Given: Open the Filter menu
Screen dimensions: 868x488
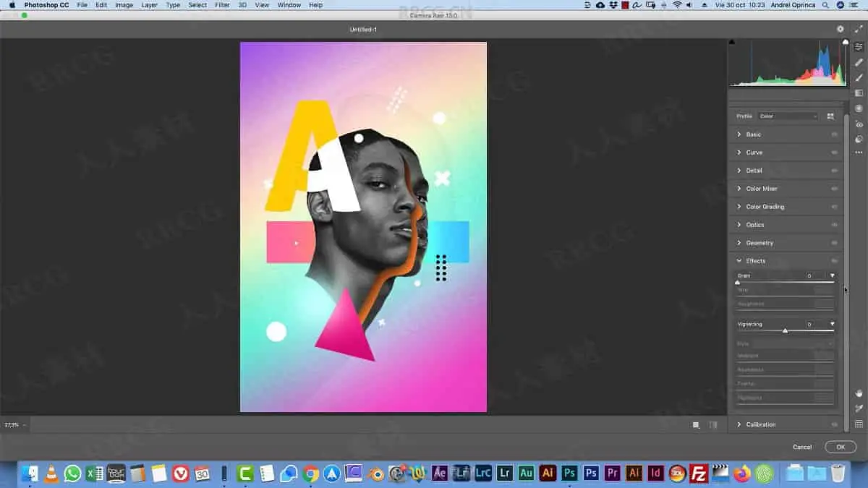Looking at the screenshot, I should click(223, 5).
